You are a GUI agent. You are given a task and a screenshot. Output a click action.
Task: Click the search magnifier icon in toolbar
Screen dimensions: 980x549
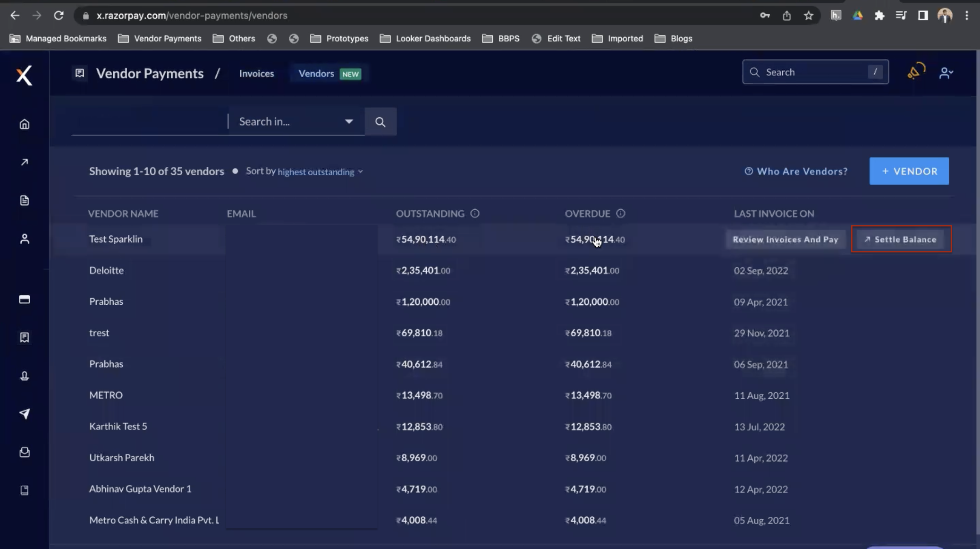pyautogui.click(x=380, y=121)
